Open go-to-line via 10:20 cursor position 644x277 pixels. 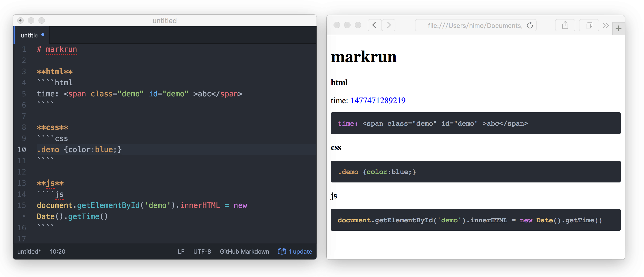pyautogui.click(x=58, y=252)
